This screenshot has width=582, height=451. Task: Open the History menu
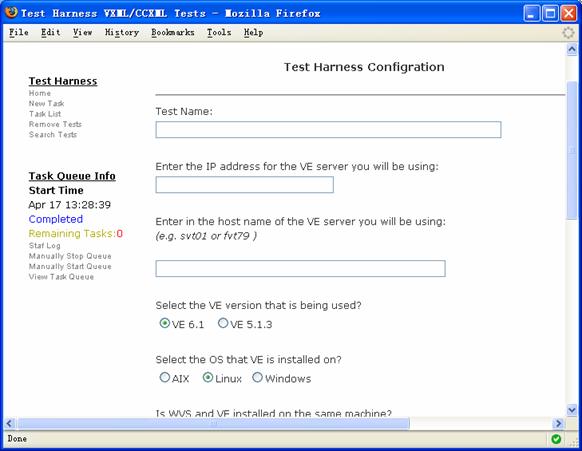point(122,33)
